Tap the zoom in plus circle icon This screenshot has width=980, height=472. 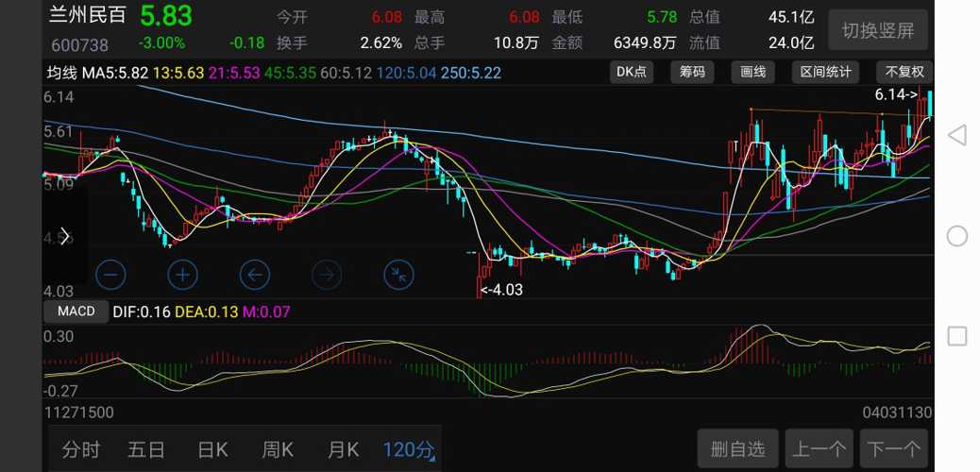tap(183, 275)
